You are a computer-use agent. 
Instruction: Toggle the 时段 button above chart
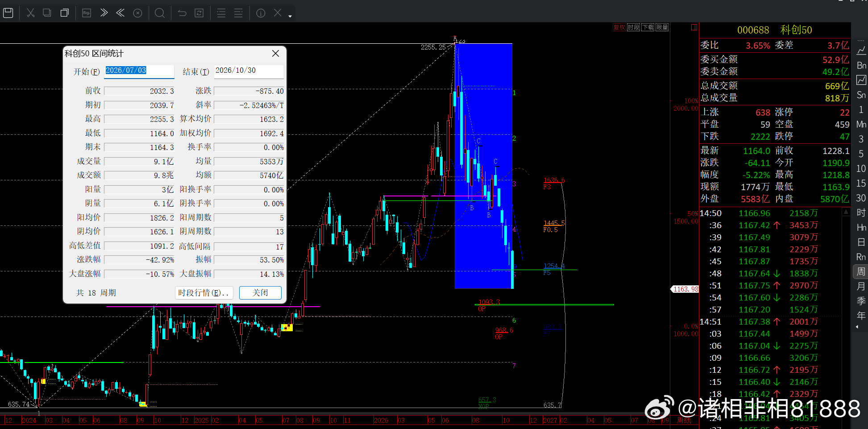(634, 27)
